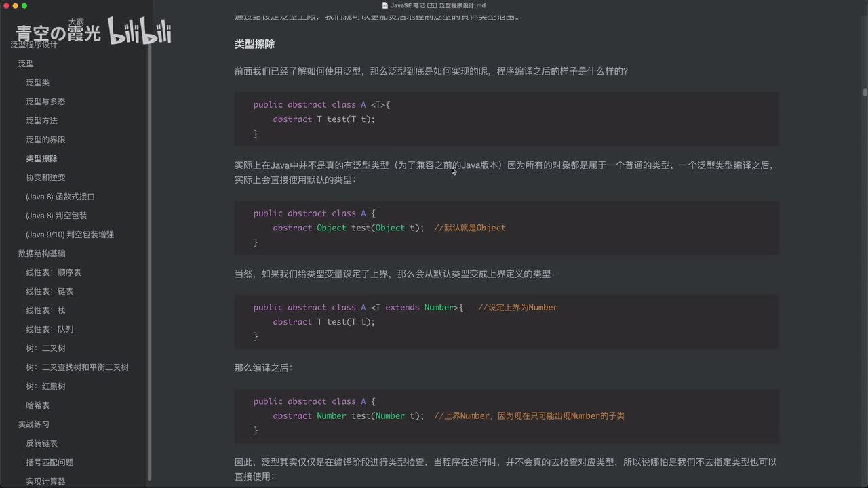Jump to outline item 泛型与多态
The width and height of the screenshot is (868, 488).
pyautogui.click(x=45, y=102)
